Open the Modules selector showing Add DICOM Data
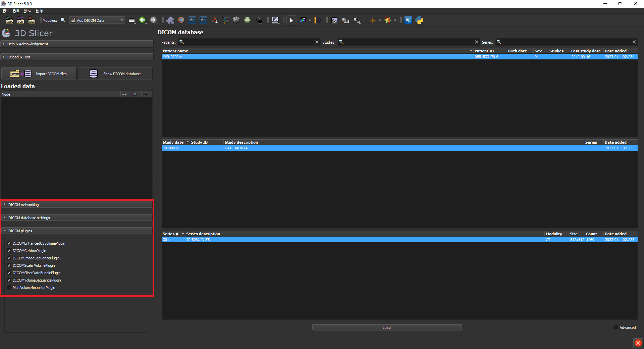 [97, 20]
